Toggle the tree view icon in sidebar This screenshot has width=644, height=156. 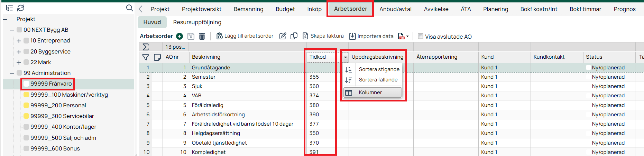coord(9,8)
